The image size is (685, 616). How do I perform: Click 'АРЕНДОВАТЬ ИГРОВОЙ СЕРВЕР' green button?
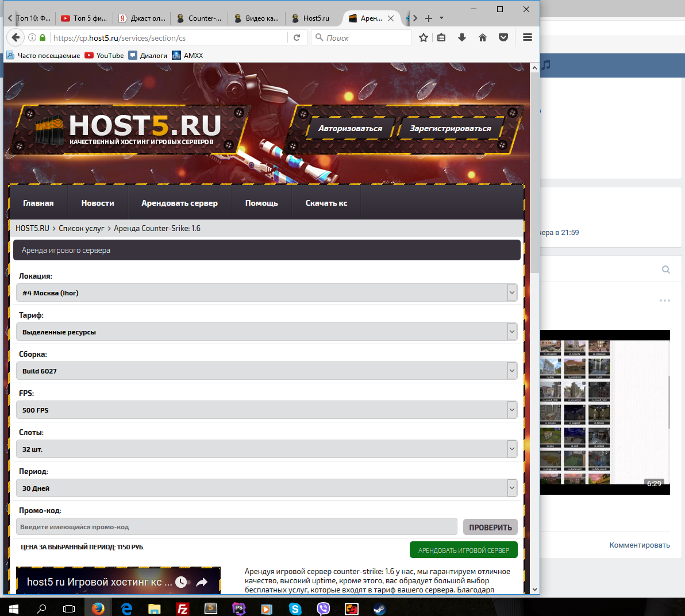tap(464, 550)
